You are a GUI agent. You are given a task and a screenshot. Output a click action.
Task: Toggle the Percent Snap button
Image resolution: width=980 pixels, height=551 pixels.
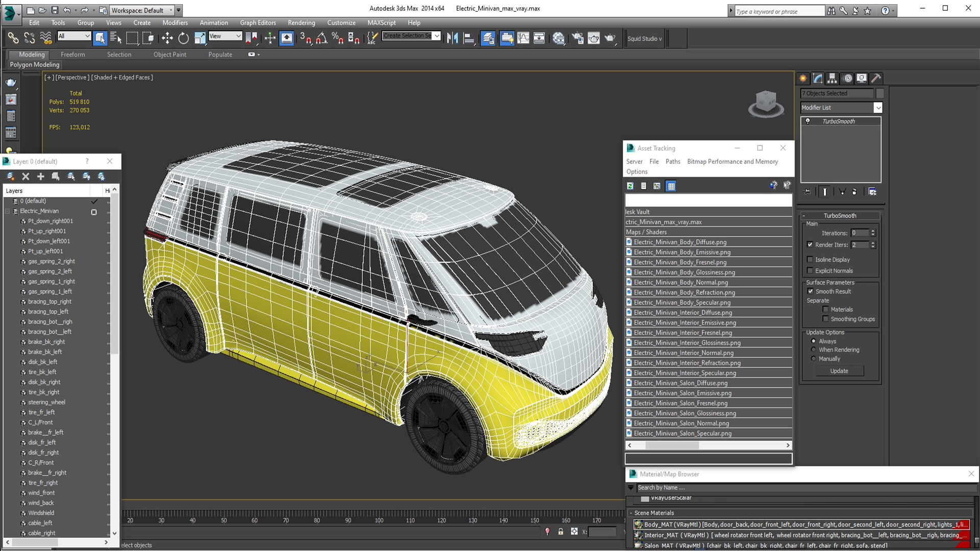pos(337,38)
